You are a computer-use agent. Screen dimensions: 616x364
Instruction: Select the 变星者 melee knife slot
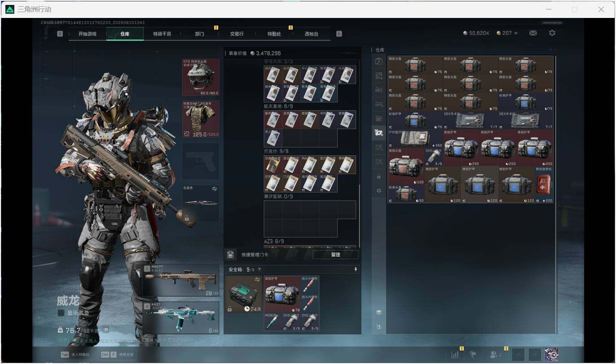tap(201, 203)
